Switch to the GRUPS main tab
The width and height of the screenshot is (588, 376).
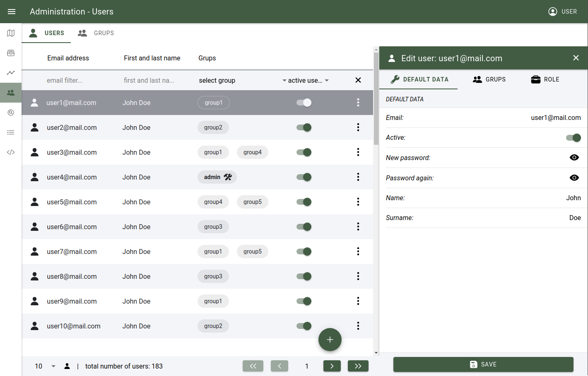tap(96, 33)
